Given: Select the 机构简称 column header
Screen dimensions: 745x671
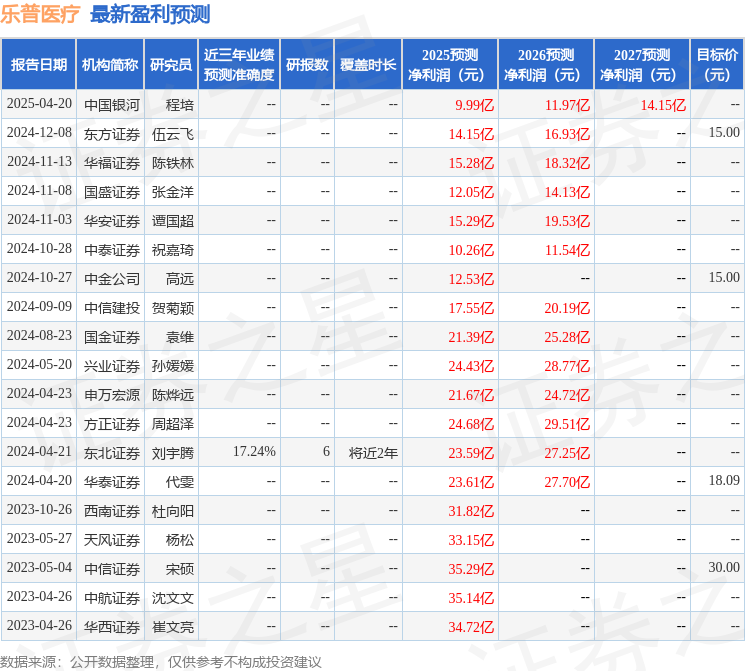Looking at the screenshot, I should point(110,65).
